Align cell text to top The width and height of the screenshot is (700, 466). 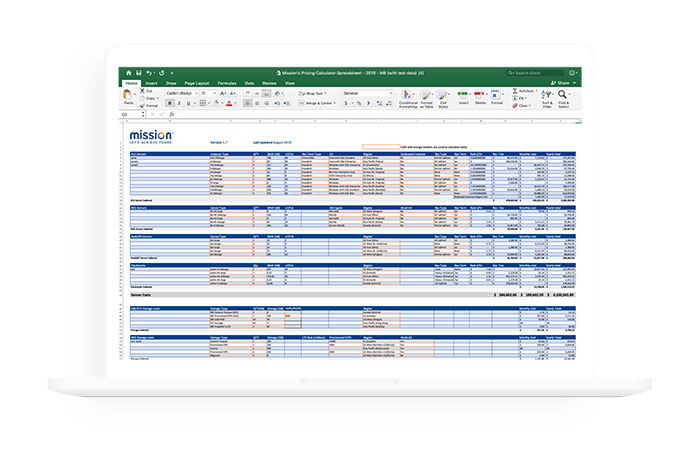pos(247,93)
